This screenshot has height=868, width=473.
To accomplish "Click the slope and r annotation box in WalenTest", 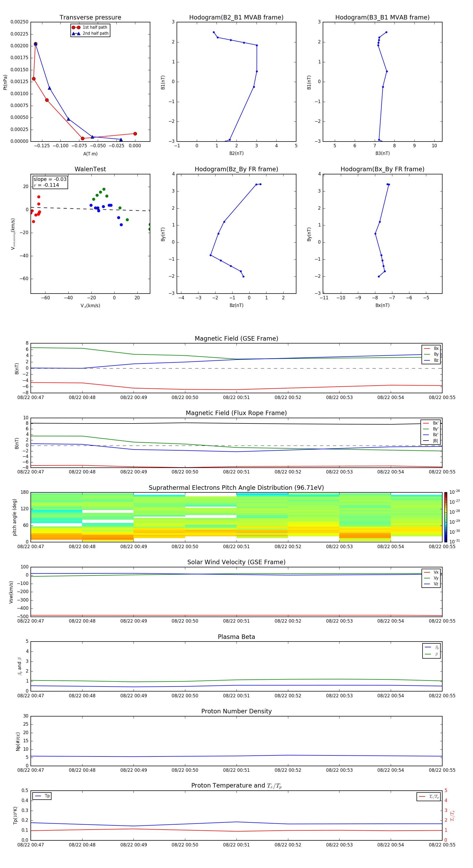I will (x=50, y=182).
